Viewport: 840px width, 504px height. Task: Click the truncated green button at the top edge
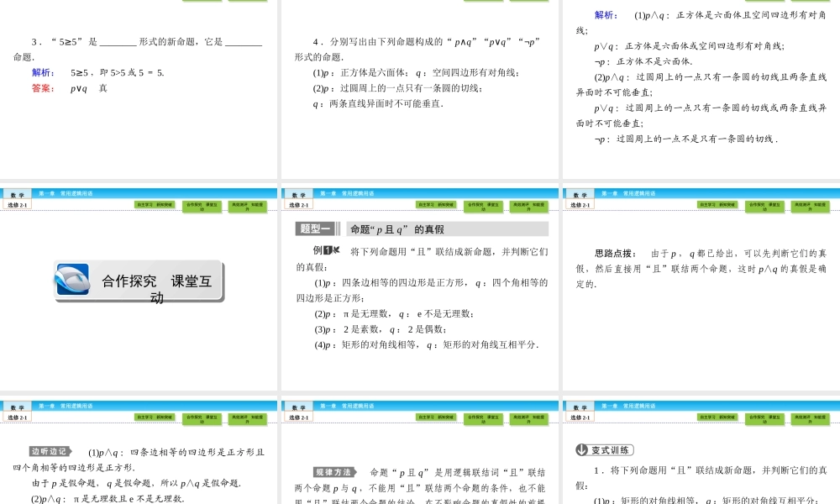point(202,2)
